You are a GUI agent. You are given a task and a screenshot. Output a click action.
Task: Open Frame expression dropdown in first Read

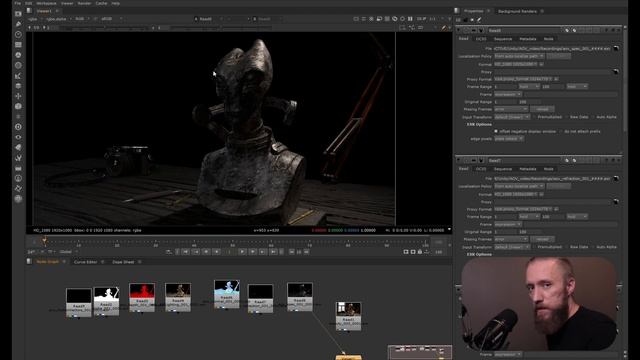tap(508, 94)
